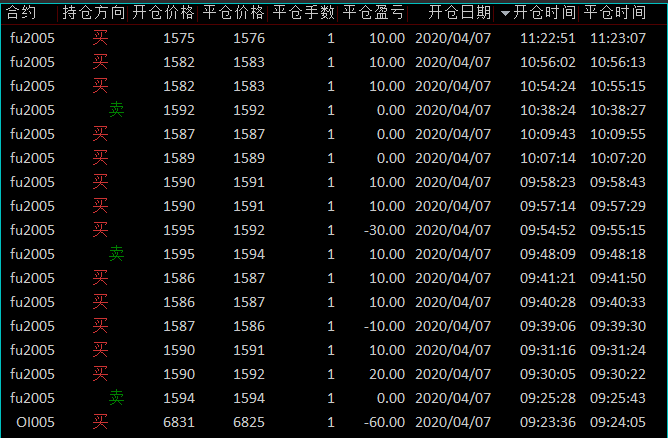Click the 1589 close price in 10:07:14 row
668x438 pixels.
pos(249,158)
